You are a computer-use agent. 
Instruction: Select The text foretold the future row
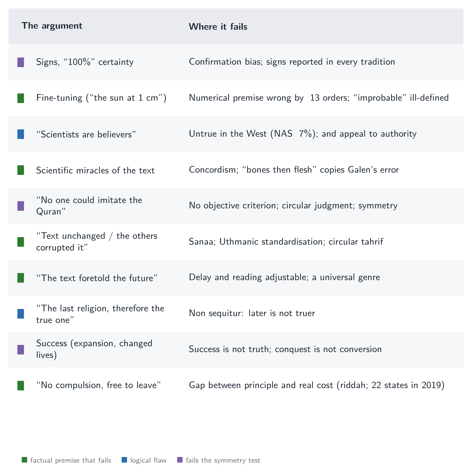236,278
